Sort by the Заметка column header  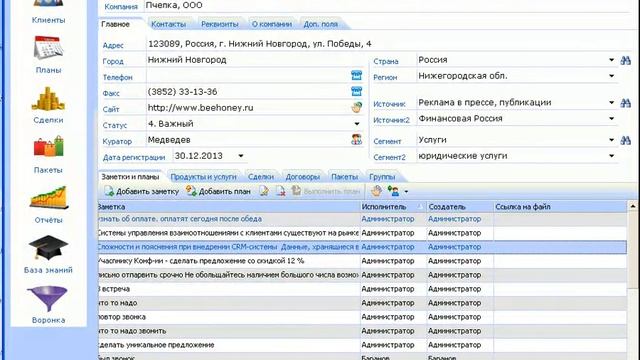click(x=229, y=207)
